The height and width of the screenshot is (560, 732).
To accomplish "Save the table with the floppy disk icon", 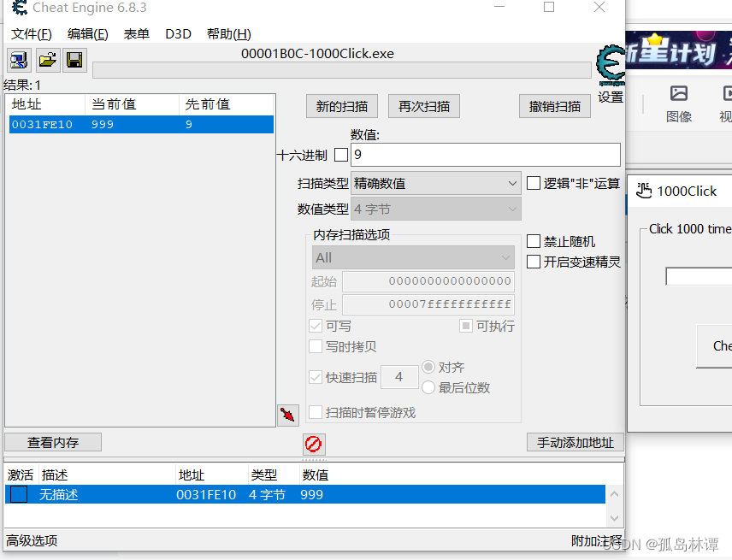I will click(74, 60).
